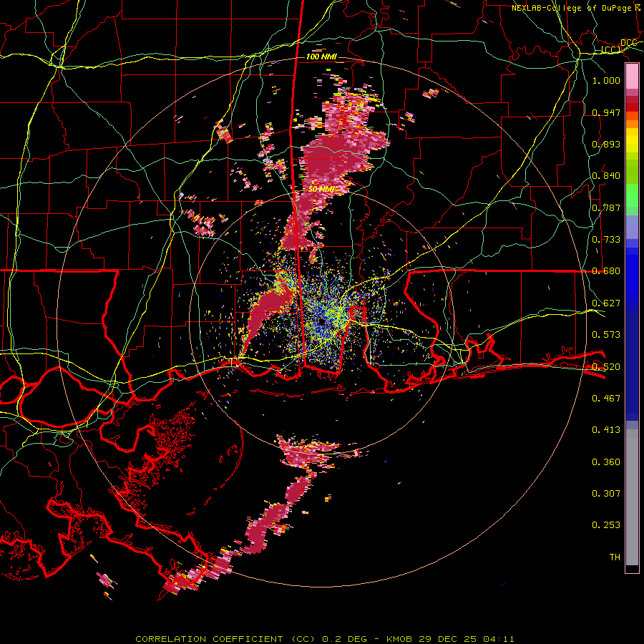Click the 0.413 color scale label
Viewport: 644px width, 644px height.
pos(606,430)
